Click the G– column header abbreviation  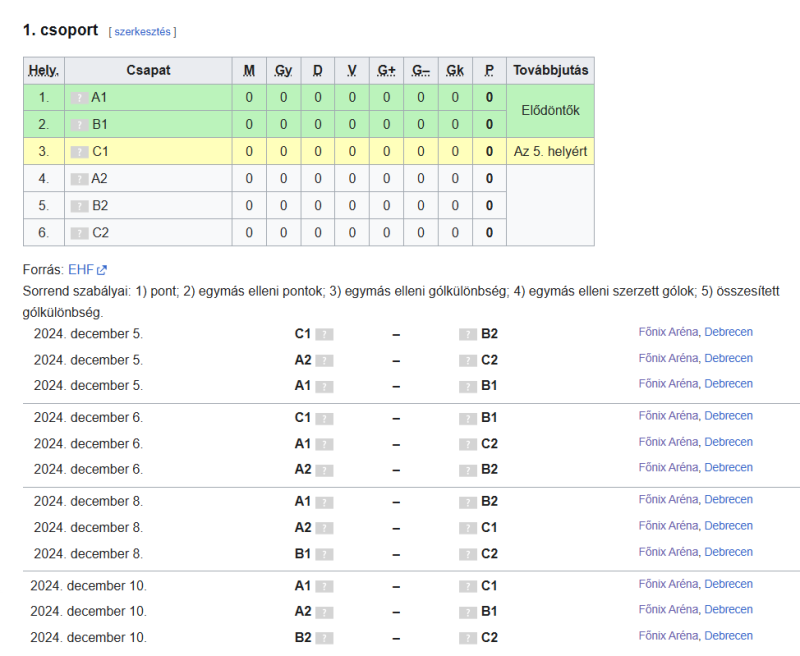coord(421,70)
